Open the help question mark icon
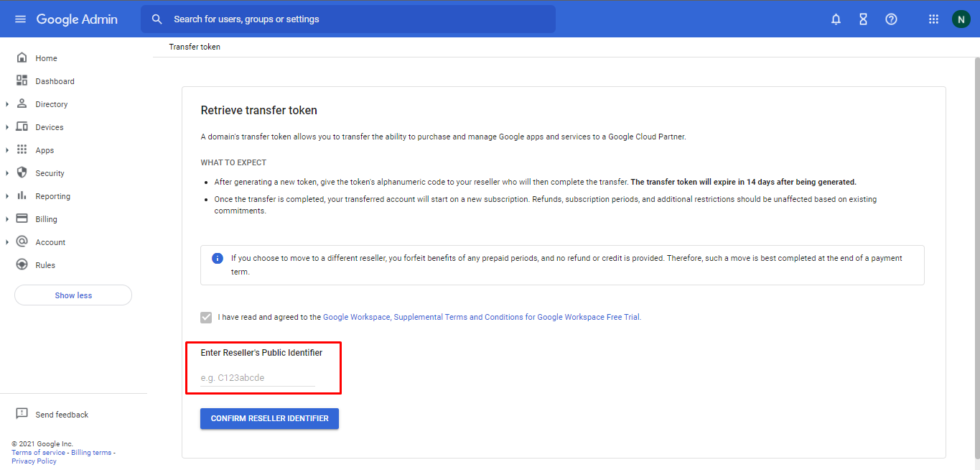The height and width of the screenshot is (470, 980). pyautogui.click(x=891, y=19)
